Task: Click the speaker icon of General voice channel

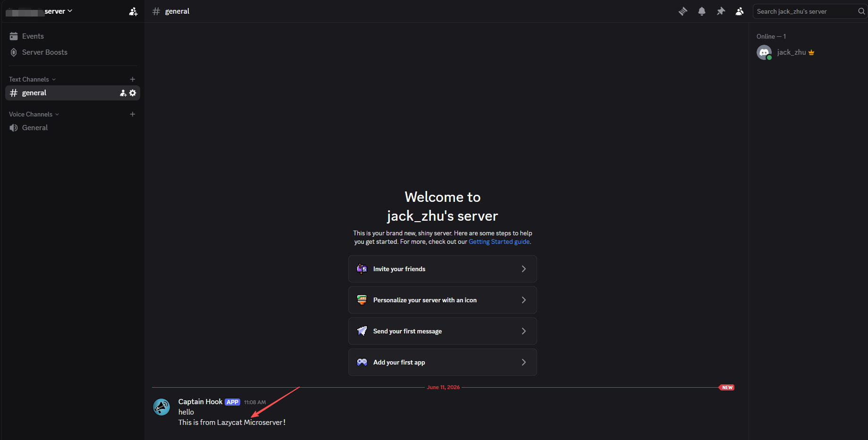Action: click(x=14, y=128)
